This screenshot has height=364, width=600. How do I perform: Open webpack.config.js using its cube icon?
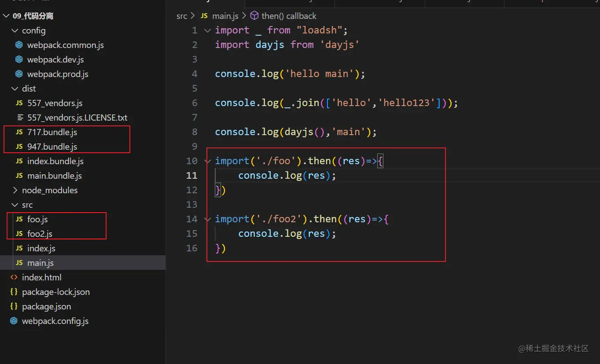click(x=14, y=321)
